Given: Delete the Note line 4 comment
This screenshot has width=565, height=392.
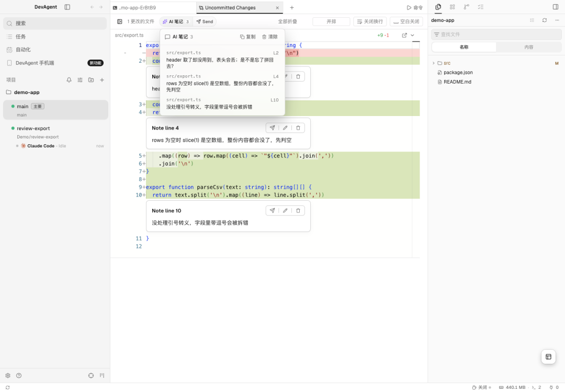Looking at the screenshot, I should click(x=298, y=128).
